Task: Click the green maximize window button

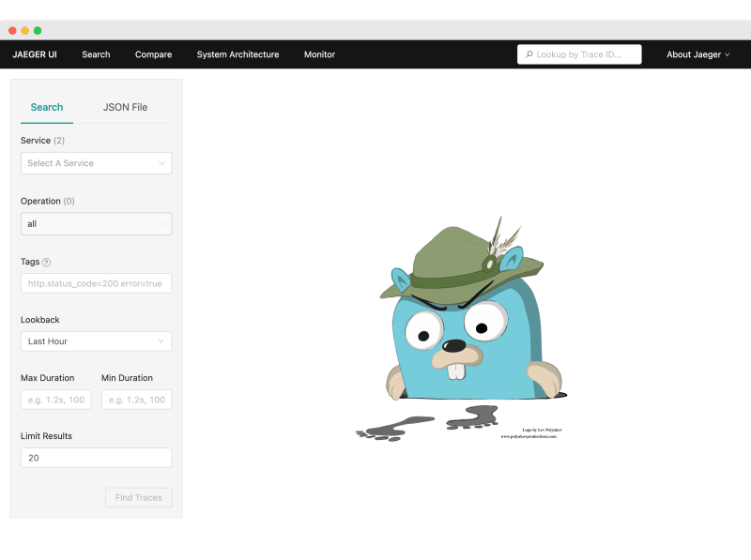Action: tap(38, 31)
